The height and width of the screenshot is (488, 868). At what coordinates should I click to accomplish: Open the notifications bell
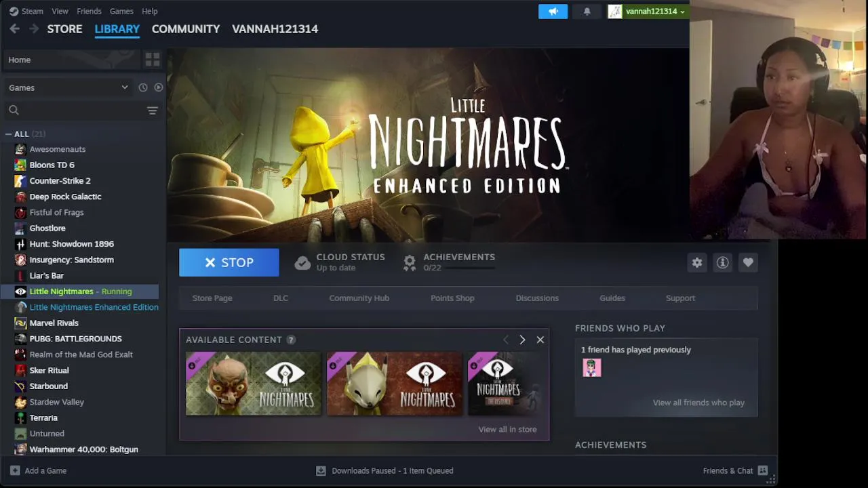587,11
